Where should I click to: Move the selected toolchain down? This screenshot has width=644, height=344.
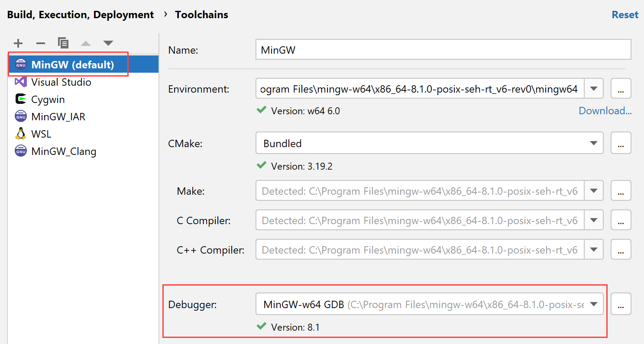tap(107, 43)
